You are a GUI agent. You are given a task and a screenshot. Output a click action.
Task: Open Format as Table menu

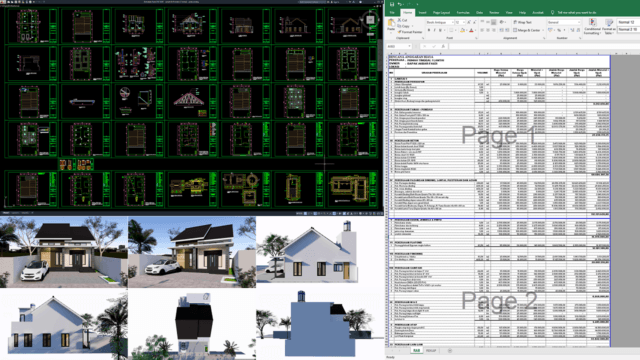[x=609, y=27]
